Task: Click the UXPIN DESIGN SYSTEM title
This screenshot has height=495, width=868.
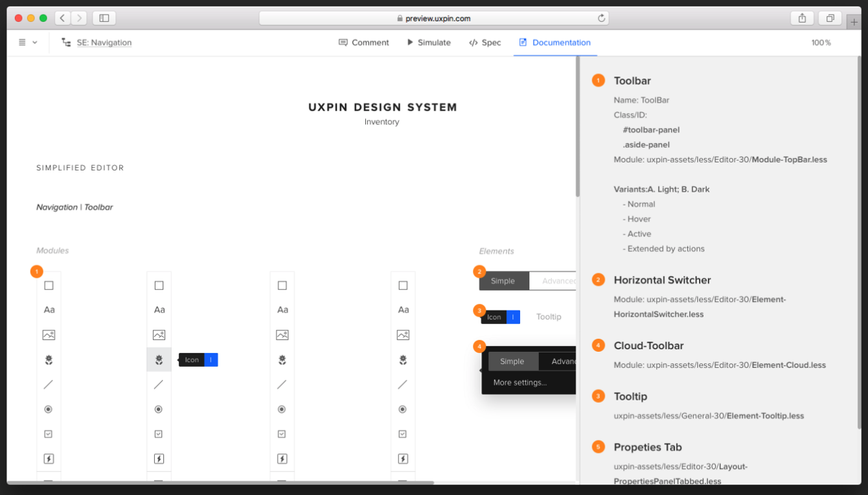Action: (x=382, y=108)
